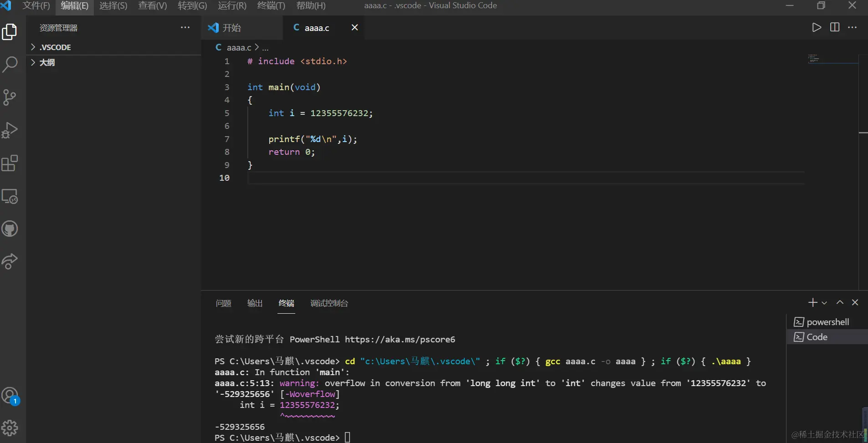Split the editor to the right
The image size is (868, 443).
pos(835,27)
